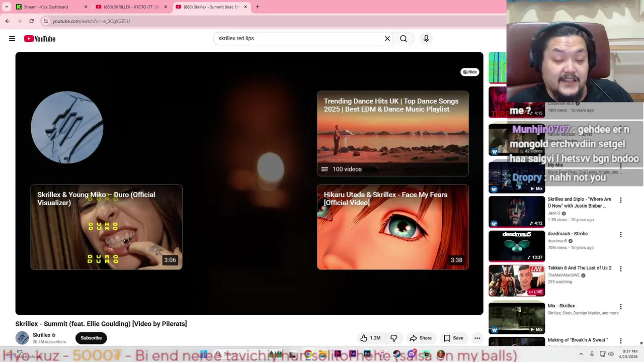
Task: Open options menu for deadmau5 Strobe
Action: 620,234
